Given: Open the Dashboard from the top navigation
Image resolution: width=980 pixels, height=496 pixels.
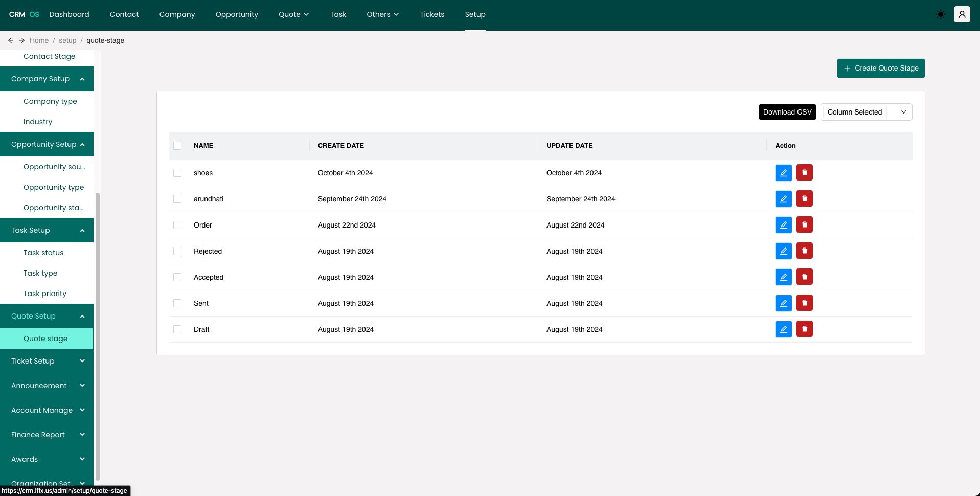Looking at the screenshot, I should tap(69, 14).
